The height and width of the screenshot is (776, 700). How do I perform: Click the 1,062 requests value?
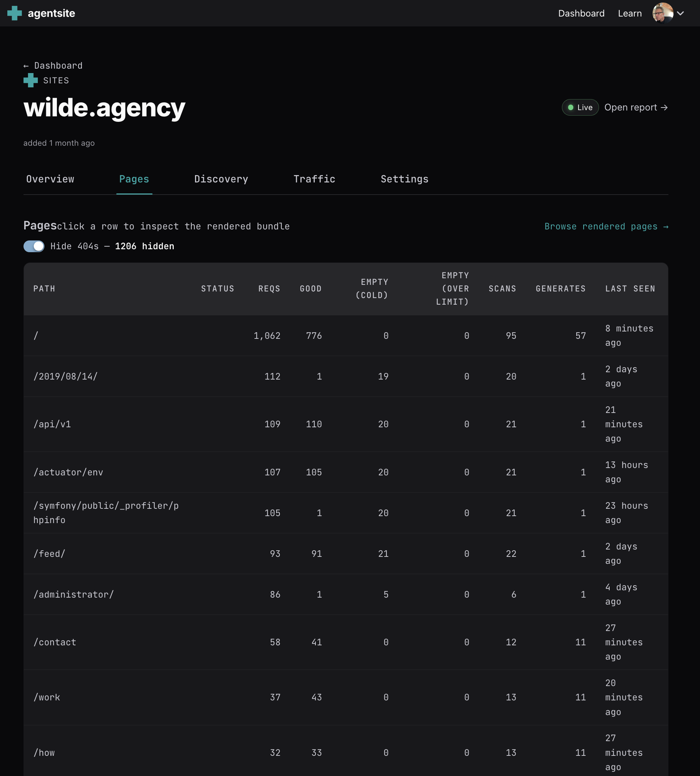point(267,336)
